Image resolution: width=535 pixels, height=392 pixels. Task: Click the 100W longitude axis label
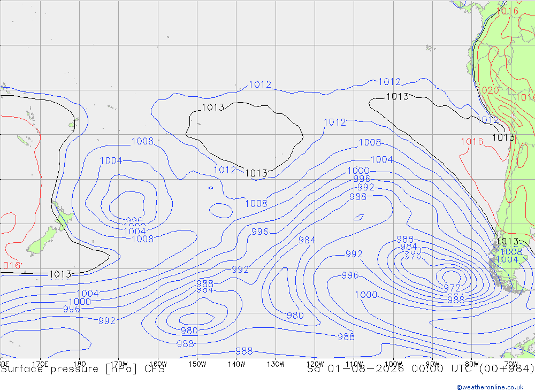[x=393, y=364]
